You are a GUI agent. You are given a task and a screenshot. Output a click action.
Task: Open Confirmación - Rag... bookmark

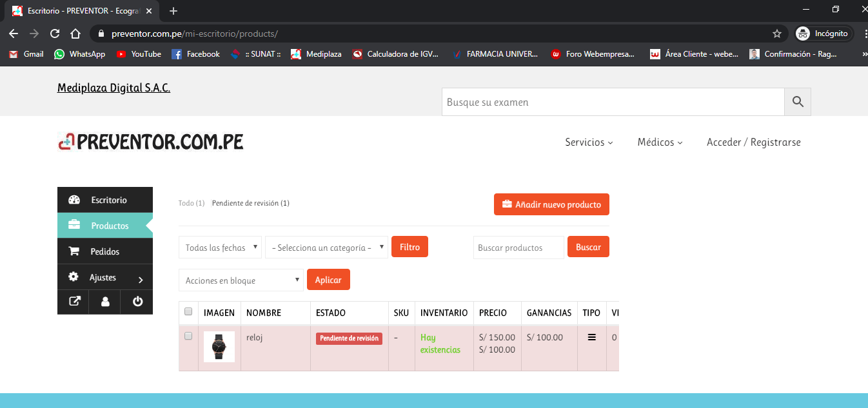point(793,54)
